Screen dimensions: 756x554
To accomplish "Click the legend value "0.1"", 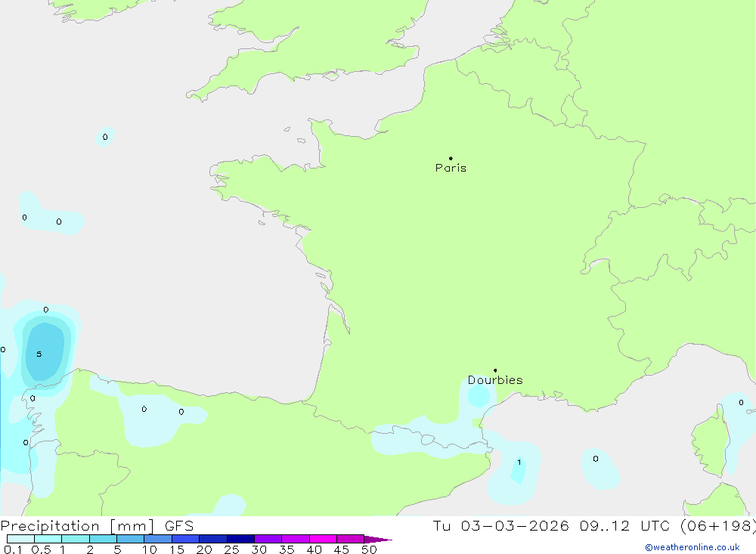I will 13,549.
